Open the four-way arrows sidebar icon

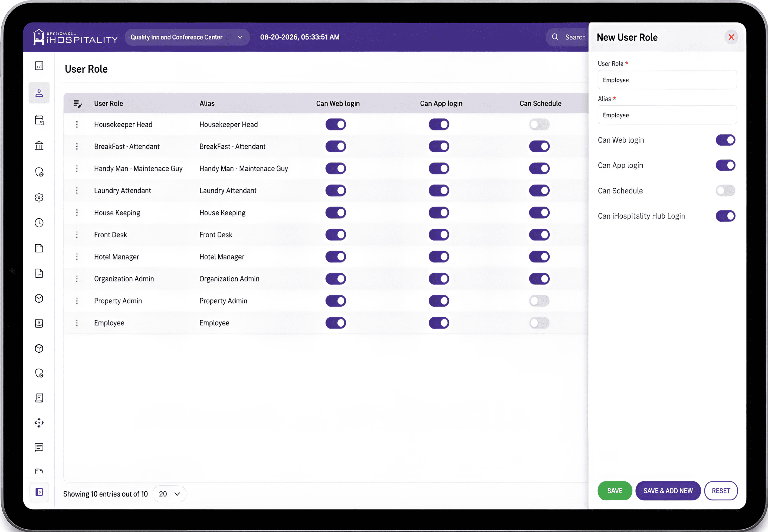tap(39, 423)
